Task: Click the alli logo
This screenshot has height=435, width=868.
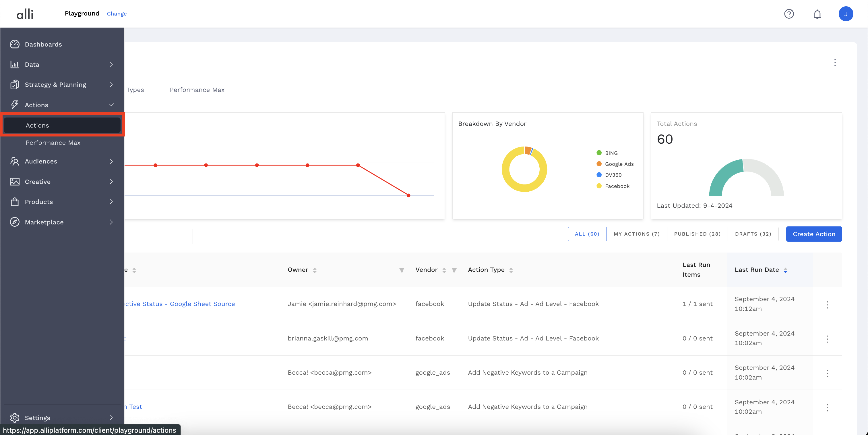Action: [25, 14]
